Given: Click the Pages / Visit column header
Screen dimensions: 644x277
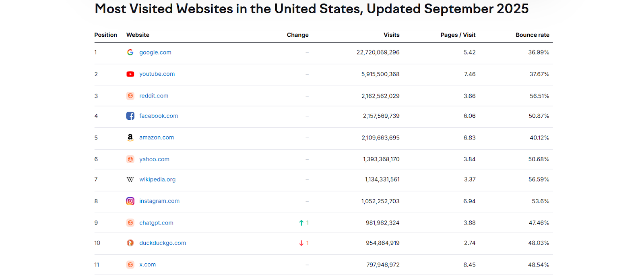Looking at the screenshot, I should point(458,35).
